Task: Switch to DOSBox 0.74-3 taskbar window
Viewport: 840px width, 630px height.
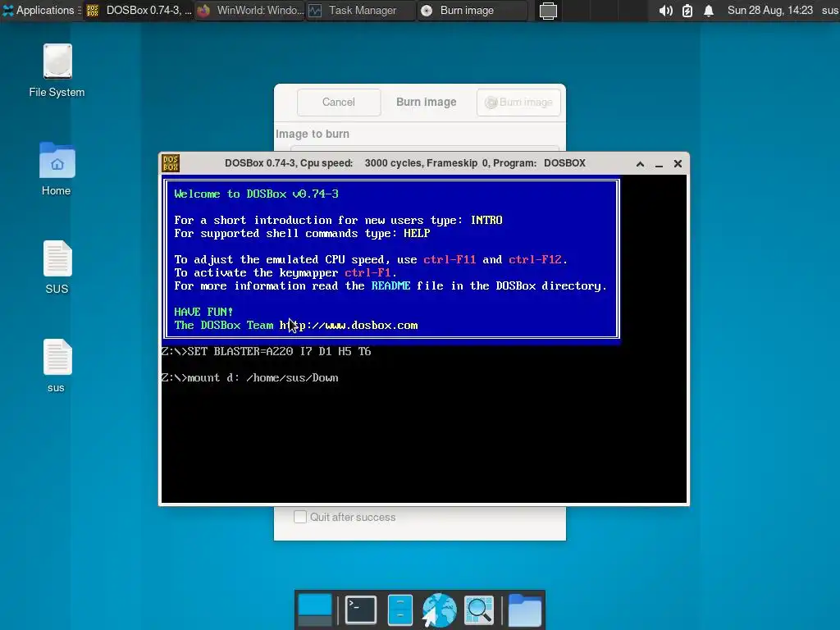Action: click(139, 10)
